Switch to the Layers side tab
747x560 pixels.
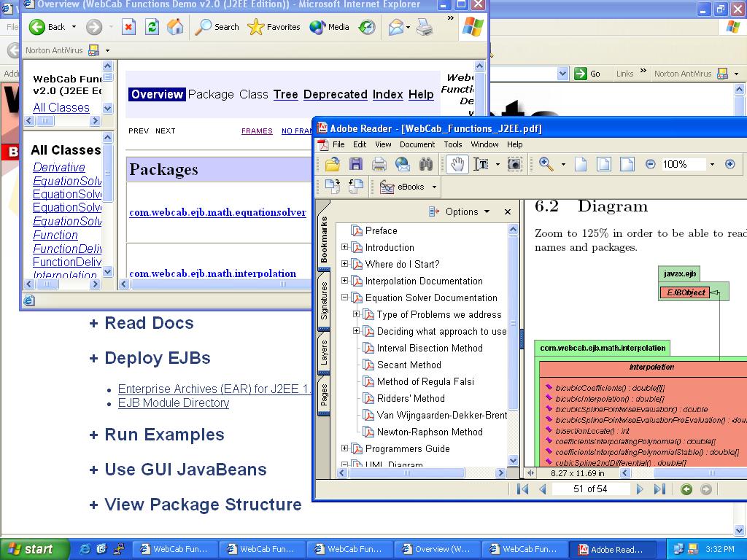324,353
